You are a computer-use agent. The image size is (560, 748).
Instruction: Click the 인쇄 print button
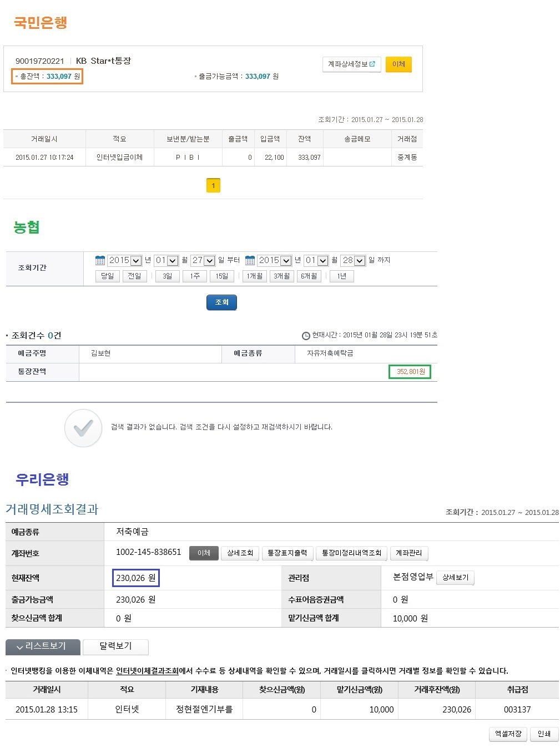tap(544, 734)
